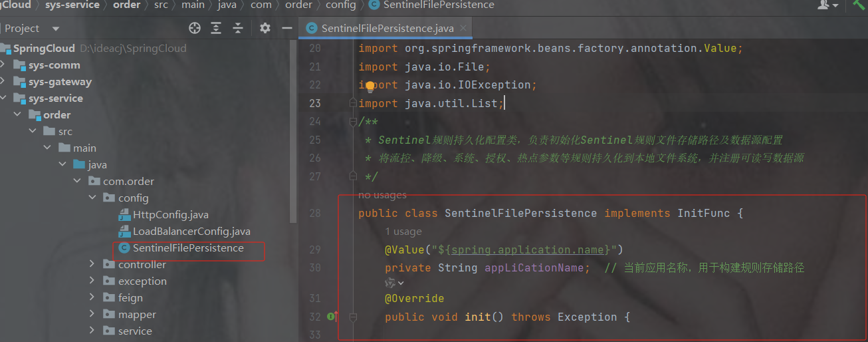Click @Value annotation on line 29
The height and width of the screenshot is (342, 868).
pos(404,250)
